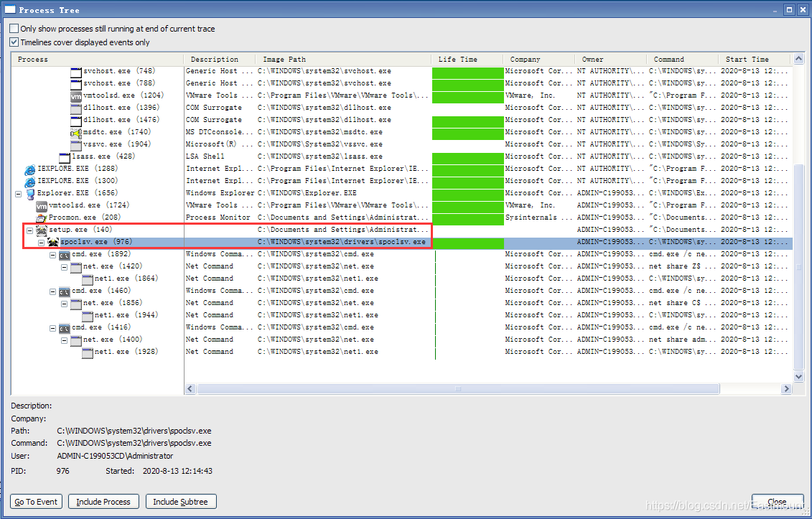
Task: Click the horizontal scrollbar left arrow
Action: [190, 388]
